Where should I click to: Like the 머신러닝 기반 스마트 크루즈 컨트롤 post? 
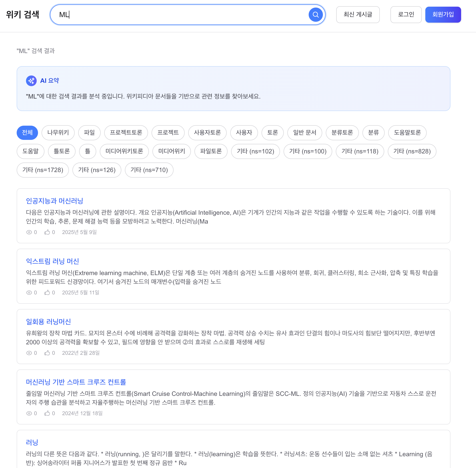click(48, 413)
